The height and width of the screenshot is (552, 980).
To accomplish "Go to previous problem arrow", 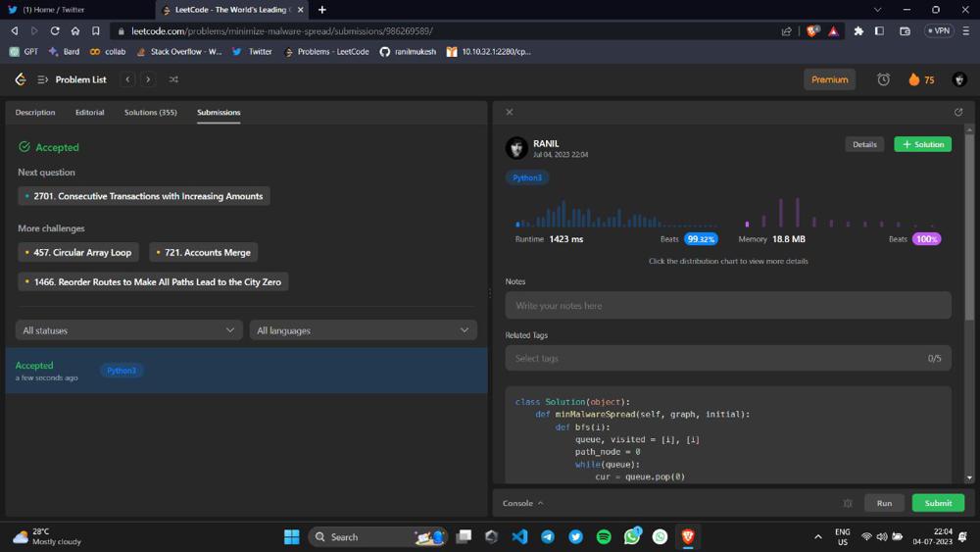I will (x=127, y=79).
